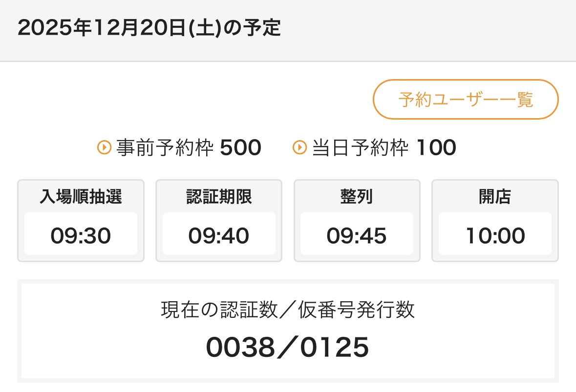
Task: Click the same-day reservation count 100
Action: point(436,147)
